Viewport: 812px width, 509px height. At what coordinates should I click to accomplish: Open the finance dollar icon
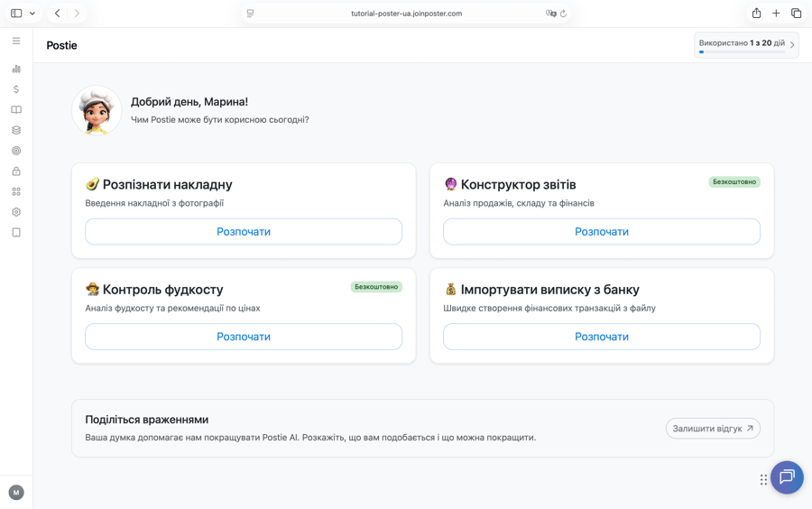16,89
